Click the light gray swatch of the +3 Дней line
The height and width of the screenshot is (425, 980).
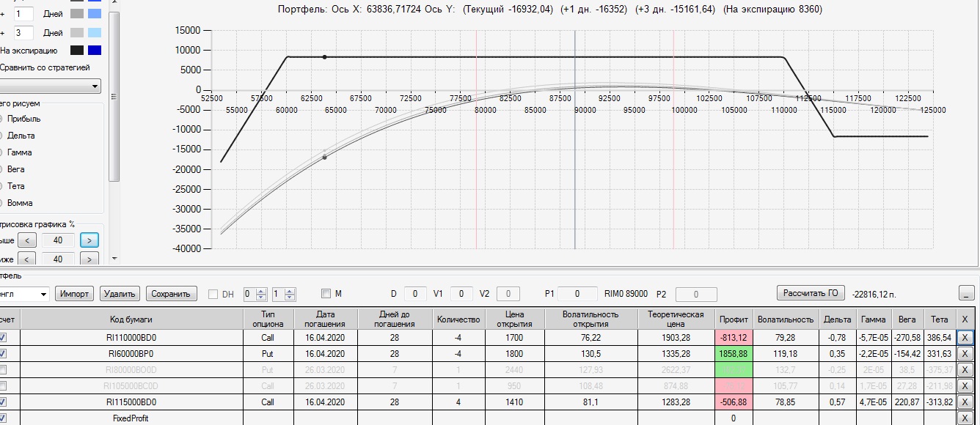77,32
